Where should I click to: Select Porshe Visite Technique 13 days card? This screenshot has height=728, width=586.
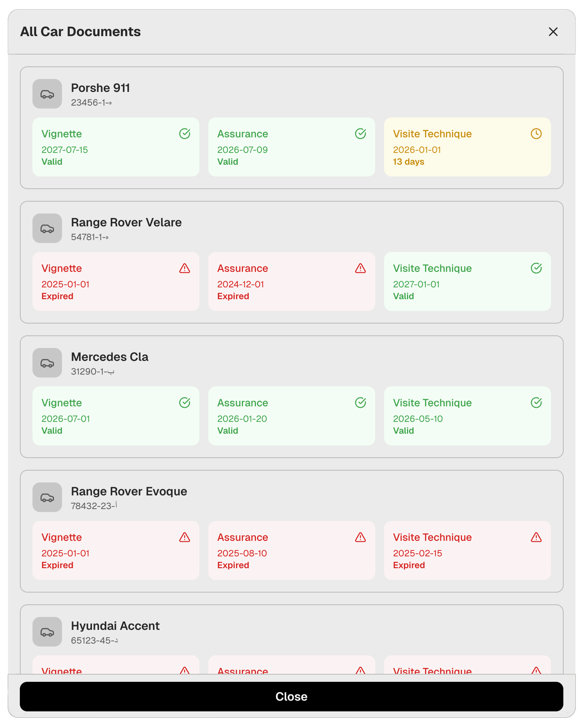click(x=467, y=147)
